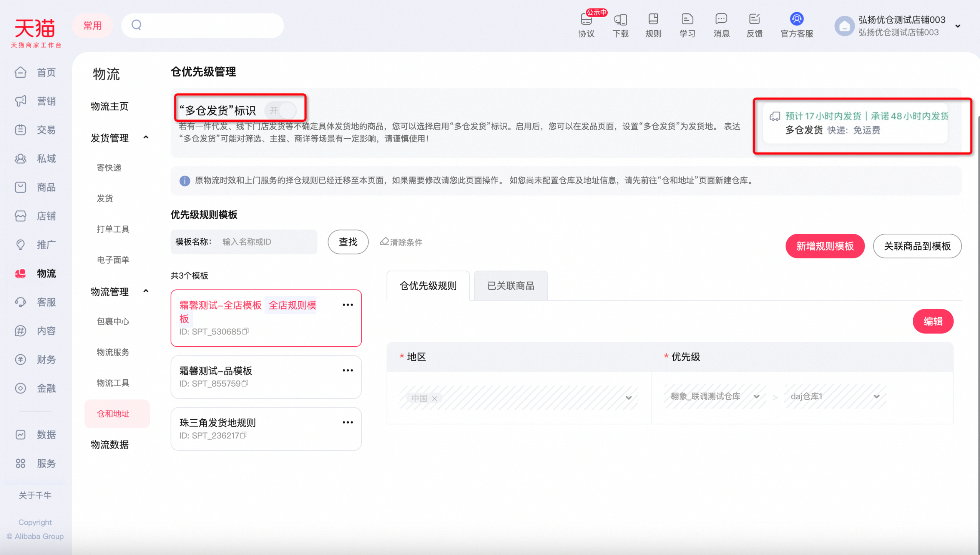
Task: Select the 霜馨测试-品模板 template card
Action: [266, 377]
